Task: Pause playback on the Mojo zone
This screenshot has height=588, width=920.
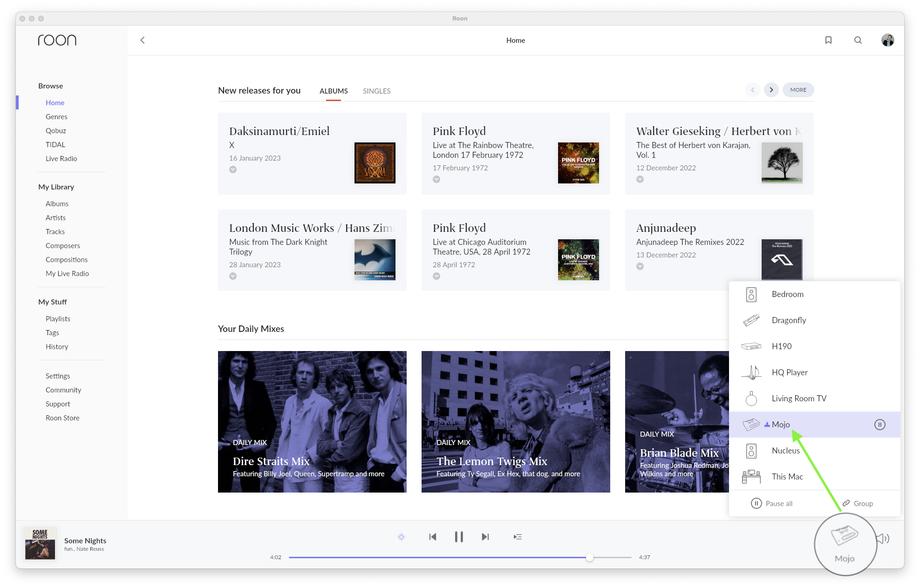Action: pos(879,425)
